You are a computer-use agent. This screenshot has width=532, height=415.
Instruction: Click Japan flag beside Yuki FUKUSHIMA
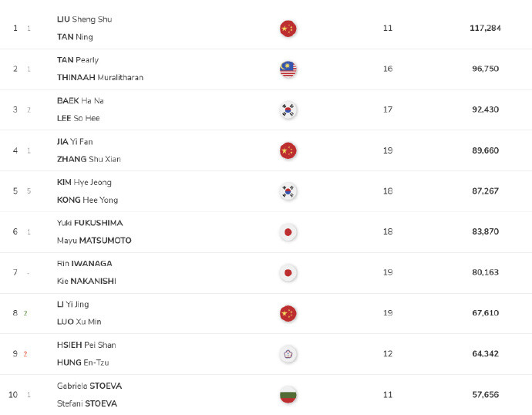click(288, 231)
